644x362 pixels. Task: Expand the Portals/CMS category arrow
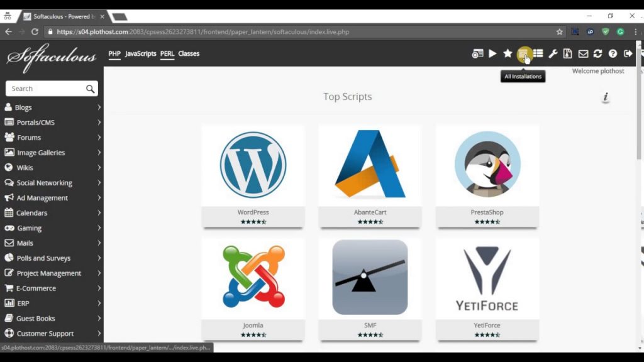pyautogui.click(x=99, y=123)
